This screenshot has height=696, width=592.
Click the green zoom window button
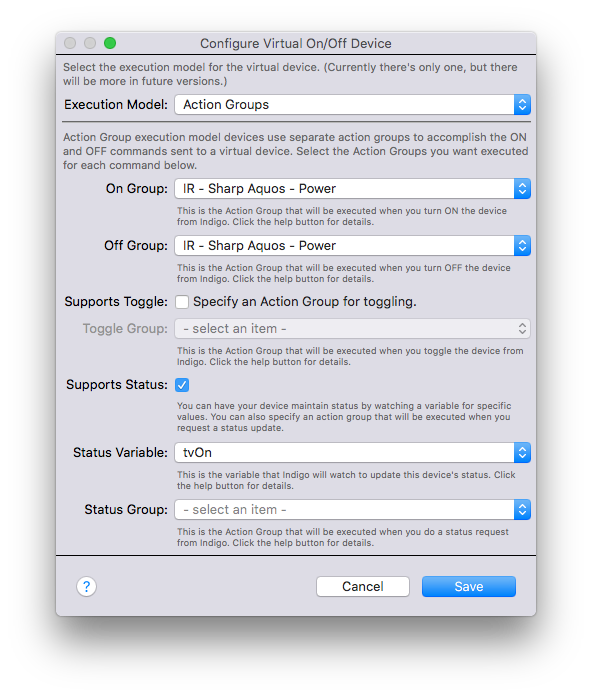110,43
